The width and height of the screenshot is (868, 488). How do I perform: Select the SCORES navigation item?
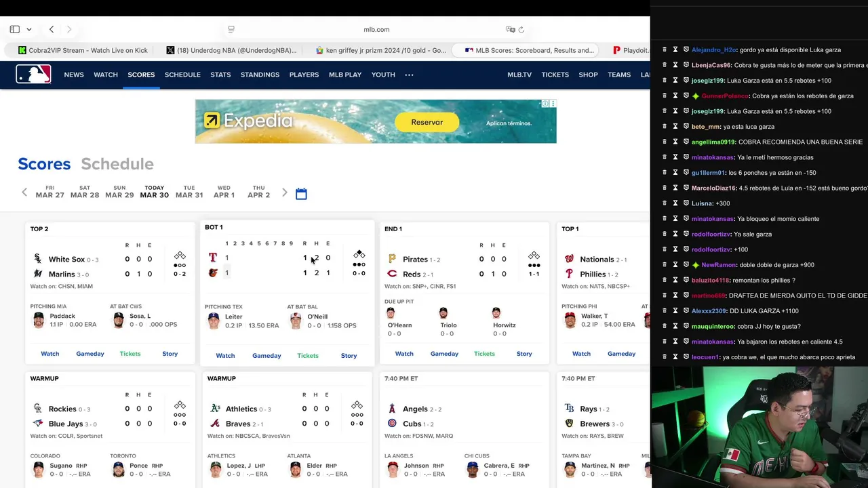(x=141, y=75)
